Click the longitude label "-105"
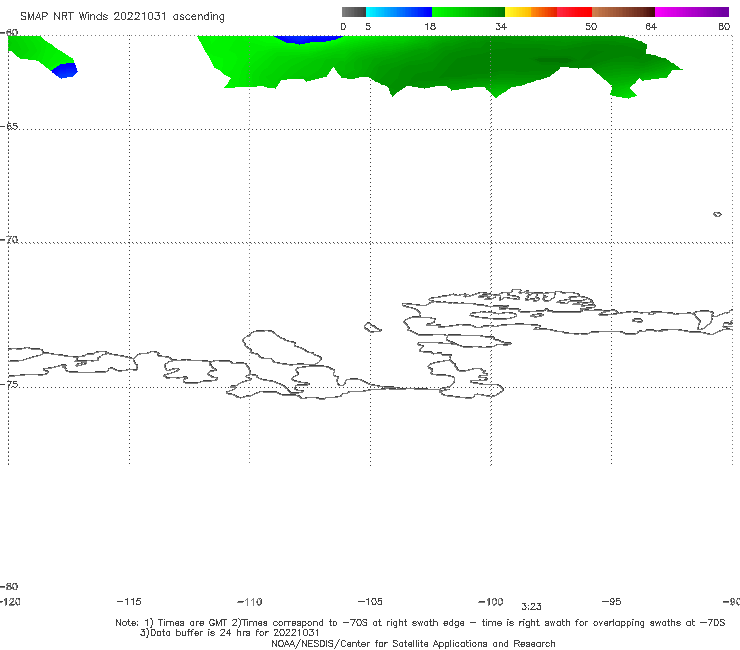The height and width of the screenshot is (650, 740). tap(370, 601)
